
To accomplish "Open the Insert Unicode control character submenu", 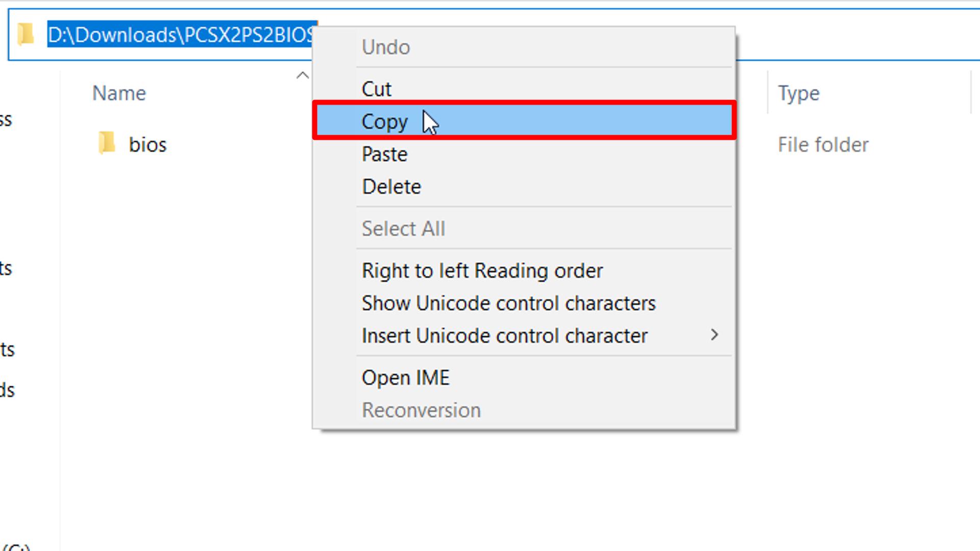I will [524, 336].
